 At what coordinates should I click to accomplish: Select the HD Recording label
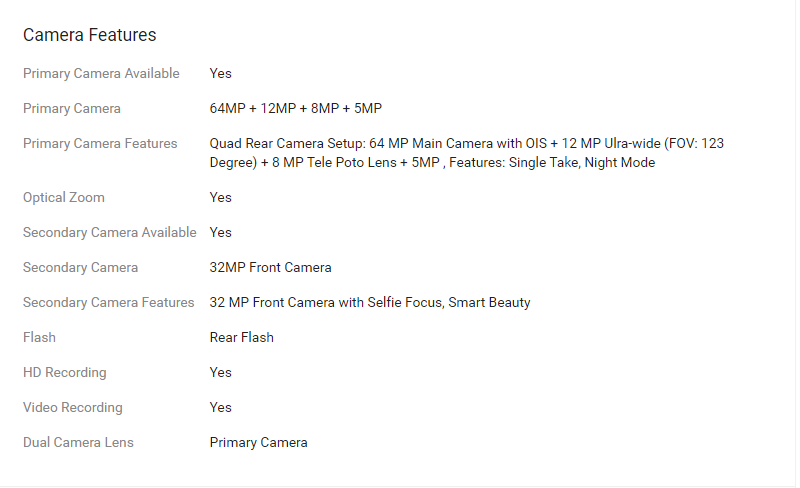click(65, 372)
